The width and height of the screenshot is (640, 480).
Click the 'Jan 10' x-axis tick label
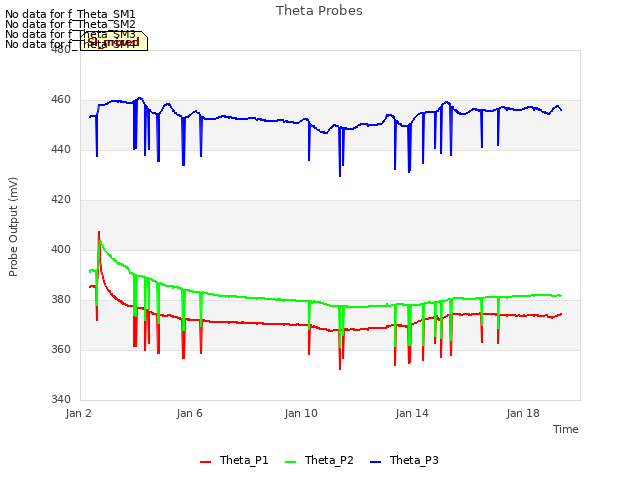301,413
